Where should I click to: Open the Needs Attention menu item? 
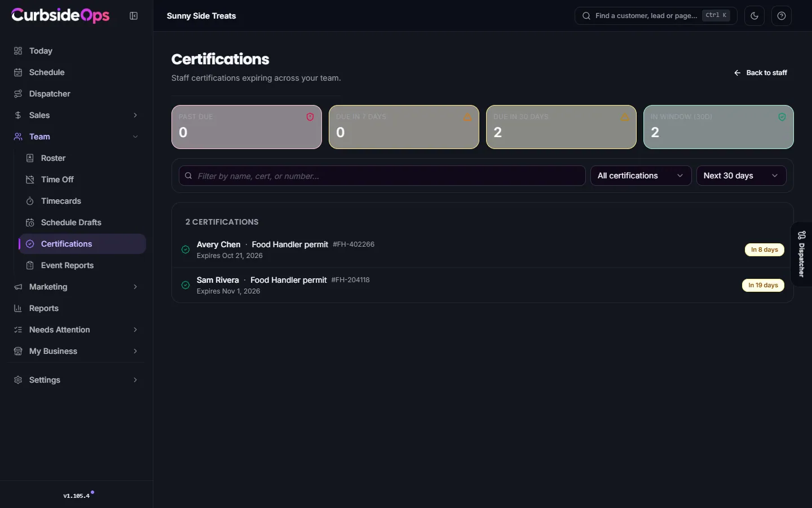(x=76, y=330)
